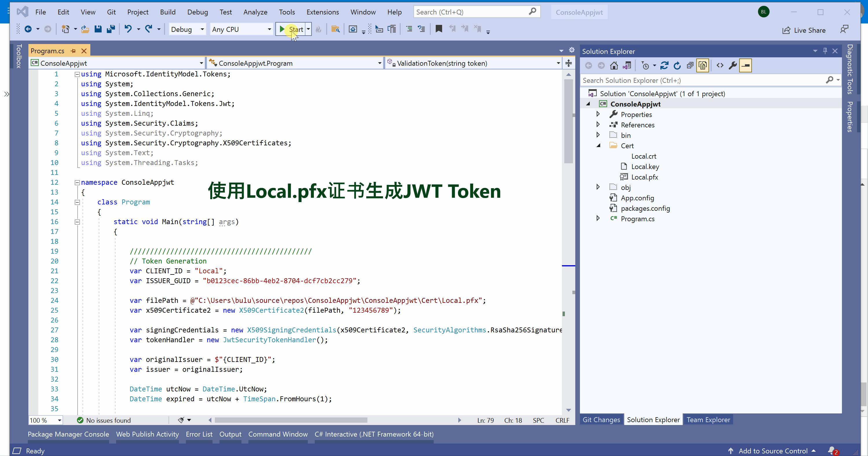Click Pending Changes Filter clock icon
This screenshot has width=868, height=456.
pos(646,65)
